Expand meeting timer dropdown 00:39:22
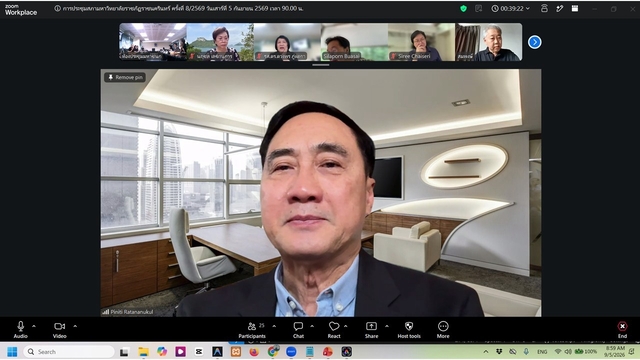Viewport: 640px width, 360px height. (x=511, y=8)
